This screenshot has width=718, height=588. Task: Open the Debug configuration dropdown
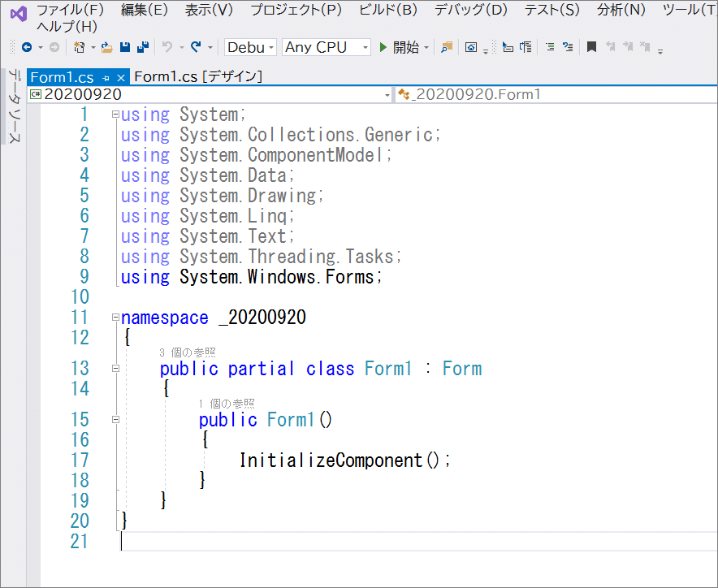coord(250,47)
